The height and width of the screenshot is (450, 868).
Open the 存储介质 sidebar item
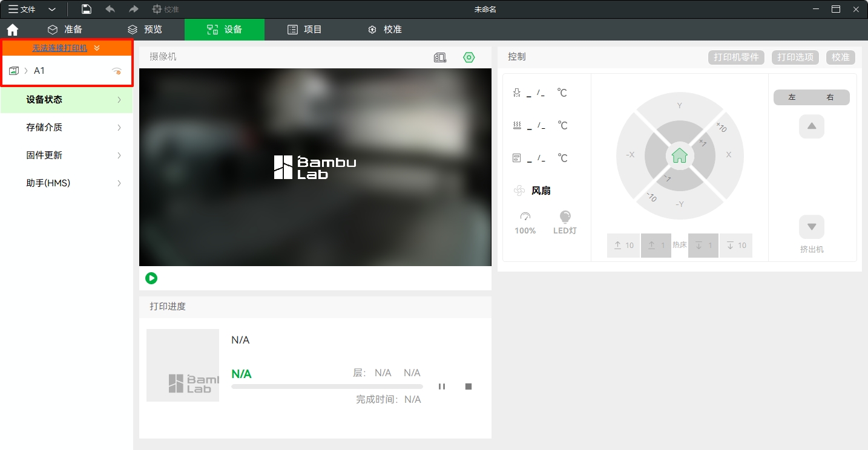click(x=67, y=128)
